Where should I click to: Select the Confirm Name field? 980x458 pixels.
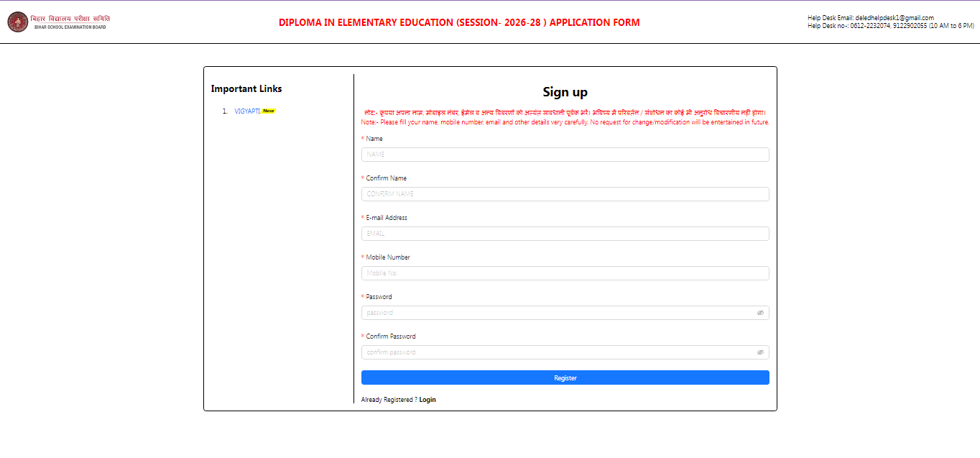pos(565,193)
